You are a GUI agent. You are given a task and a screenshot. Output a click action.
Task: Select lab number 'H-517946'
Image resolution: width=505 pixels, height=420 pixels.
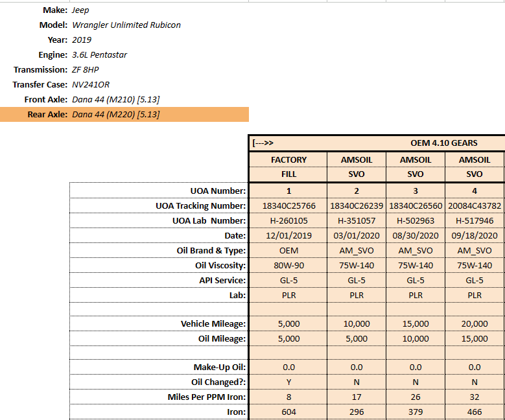click(475, 220)
